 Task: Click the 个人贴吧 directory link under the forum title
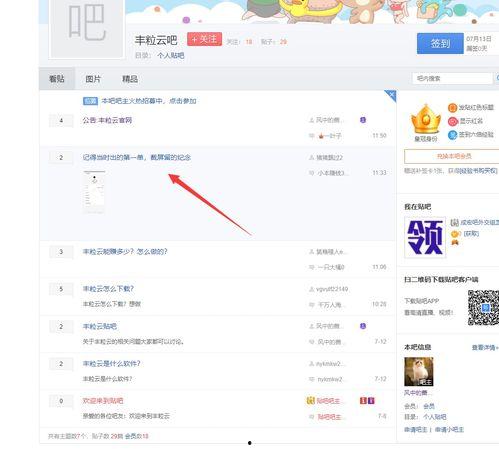tap(171, 55)
